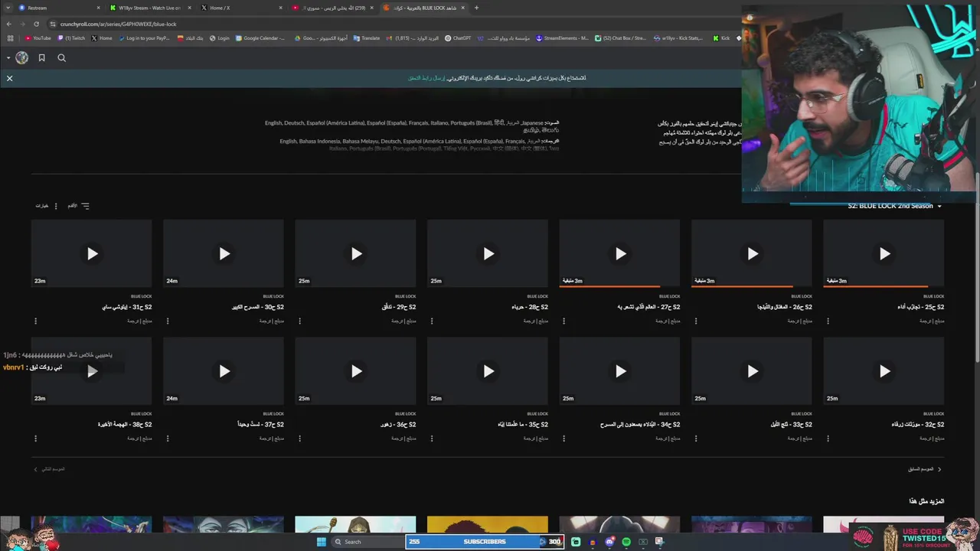Image resolution: width=980 pixels, height=551 pixels.
Task: Open three-dot menu for episode S2 E26
Action: coord(696,321)
